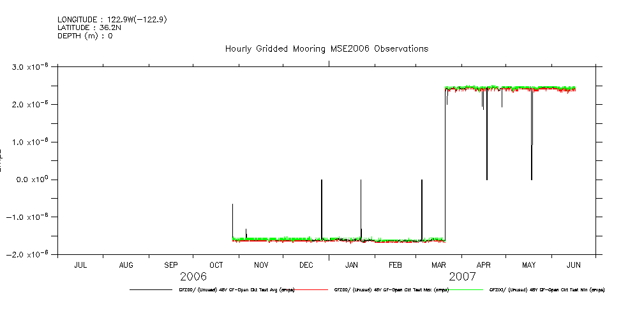This screenshot has height=322, width=644.
Task: Click the JUN month label on x-axis
Action: click(574, 264)
